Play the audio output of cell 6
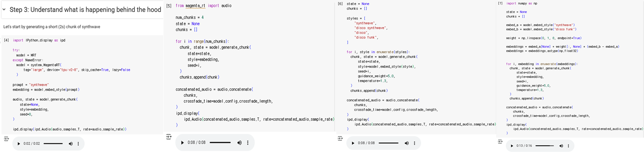 353,143
